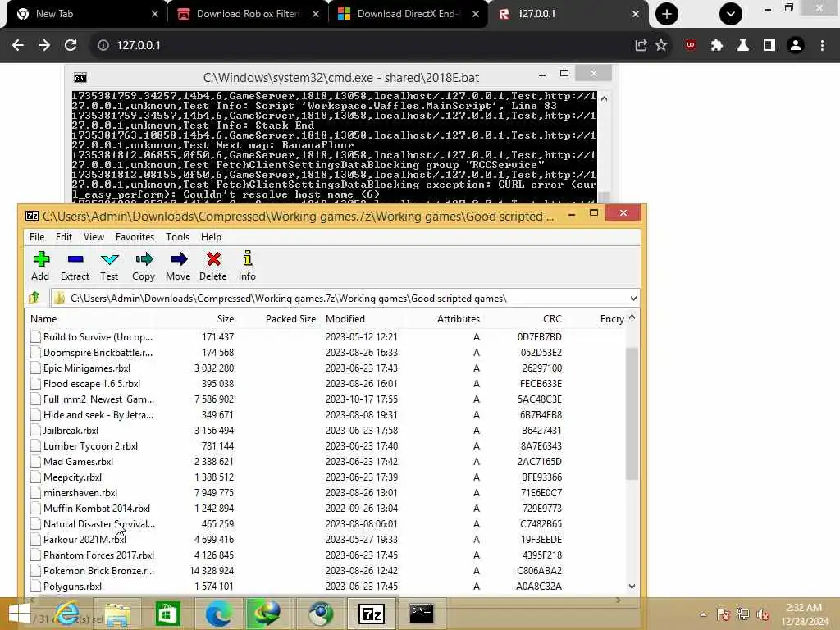Screen dimensions: 840x630
Task: Open archive Info icon
Action: pyautogui.click(x=247, y=266)
